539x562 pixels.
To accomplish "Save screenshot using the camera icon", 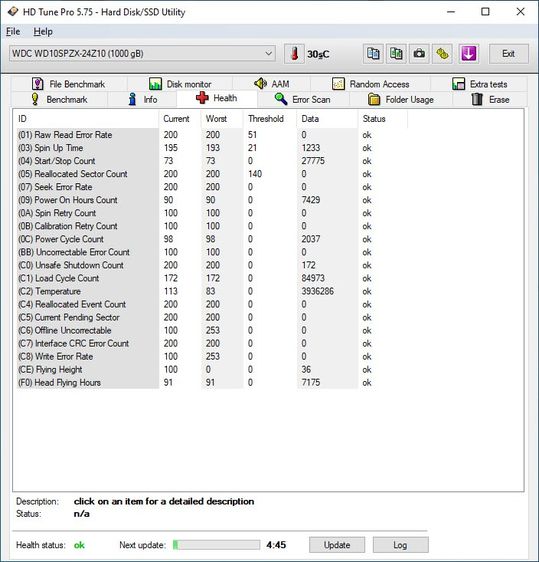I will click(x=419, y=54).
